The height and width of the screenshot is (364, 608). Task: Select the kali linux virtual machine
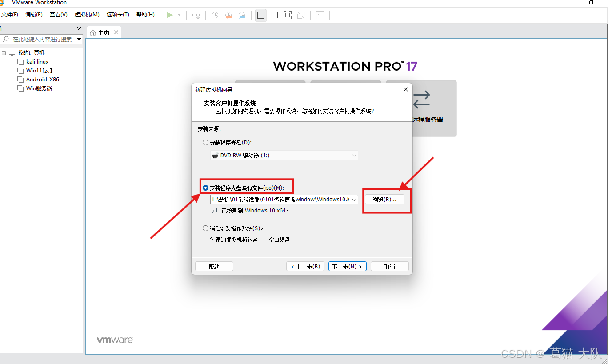coord(37,62)
